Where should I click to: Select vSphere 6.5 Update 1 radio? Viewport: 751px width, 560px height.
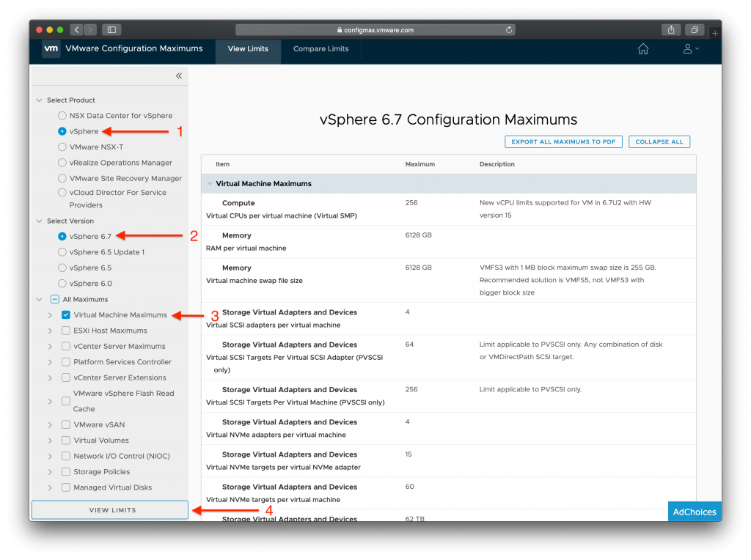point(62,252)
